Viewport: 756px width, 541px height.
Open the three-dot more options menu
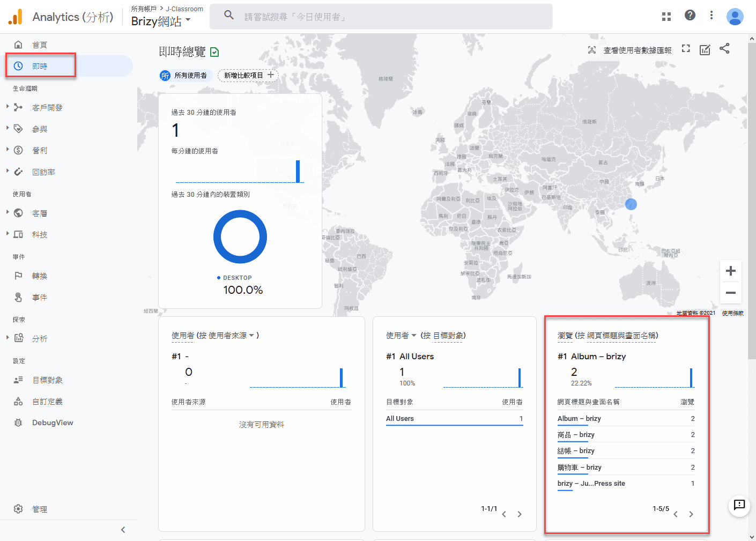tap(711, 16)
